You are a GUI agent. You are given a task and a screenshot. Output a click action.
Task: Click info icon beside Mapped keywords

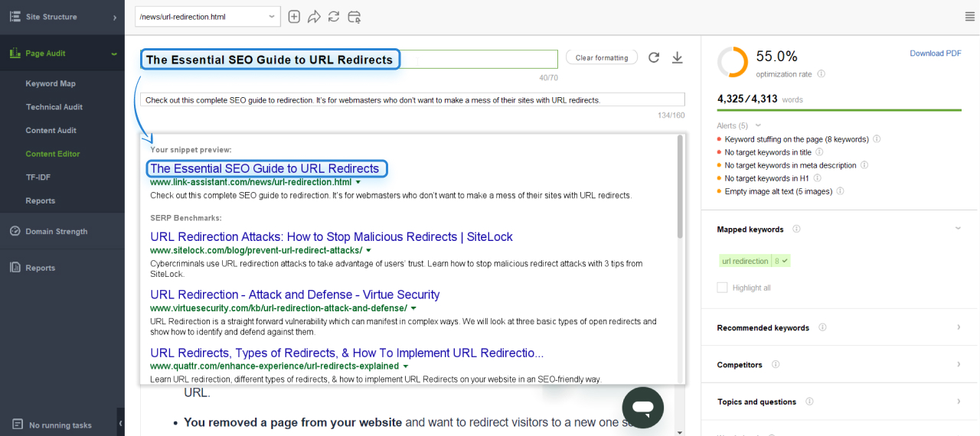[796, 229]
